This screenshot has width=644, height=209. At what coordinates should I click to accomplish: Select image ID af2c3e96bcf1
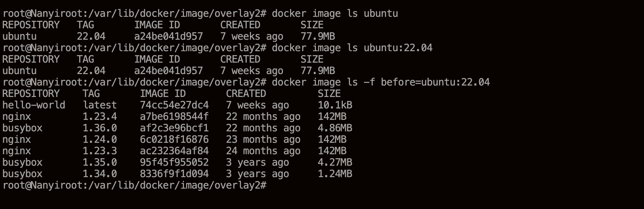tap(174, 128)
